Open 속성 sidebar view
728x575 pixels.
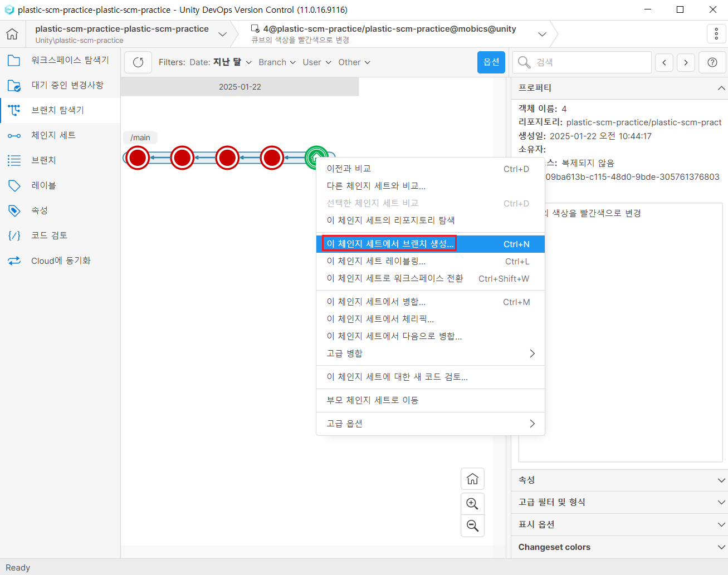click(x=60, y=210)
